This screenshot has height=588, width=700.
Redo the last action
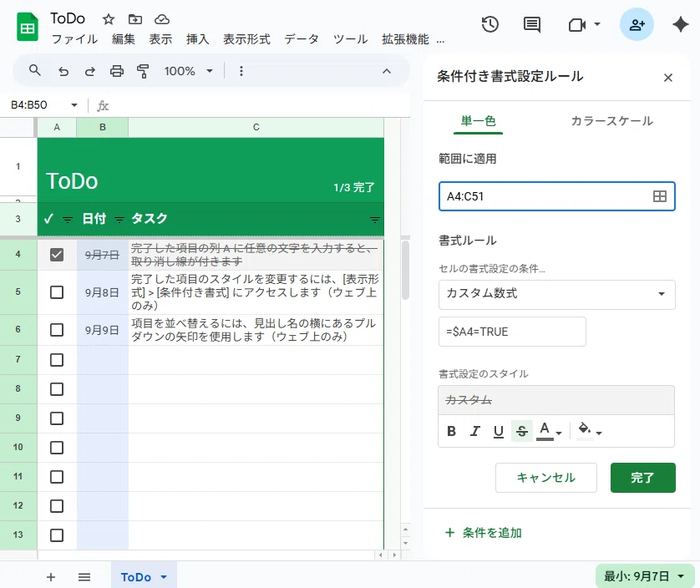(89, 71)
